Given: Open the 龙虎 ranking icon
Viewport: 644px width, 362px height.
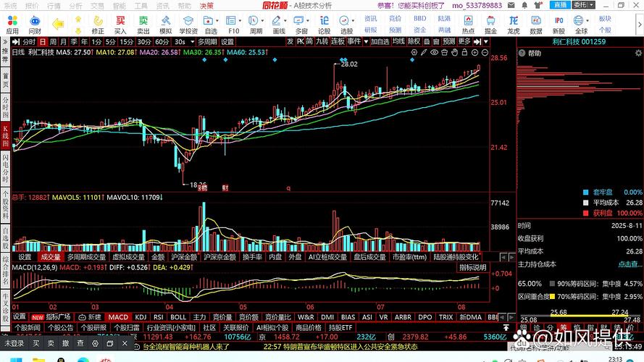Looking at the screenshot, I should point(514,24).
